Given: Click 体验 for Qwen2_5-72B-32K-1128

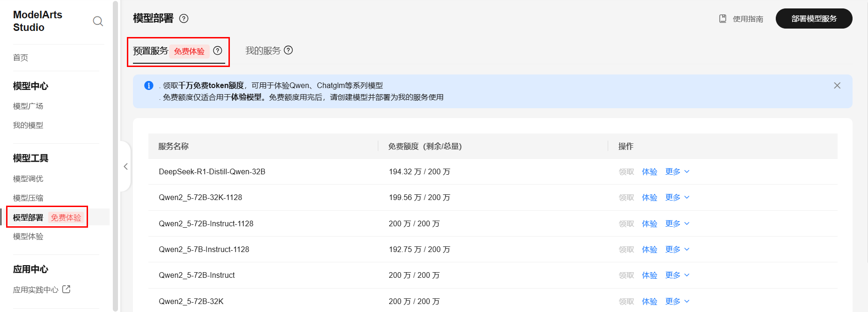Looking at the screenshot, I should pos(649,198).
